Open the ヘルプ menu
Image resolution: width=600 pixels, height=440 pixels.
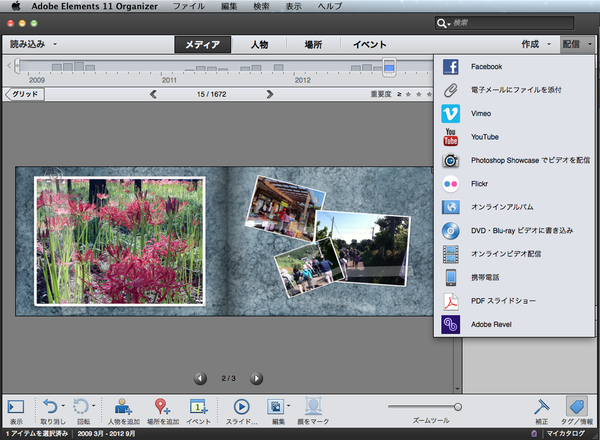pyautogui.click(x=329, y=6)
